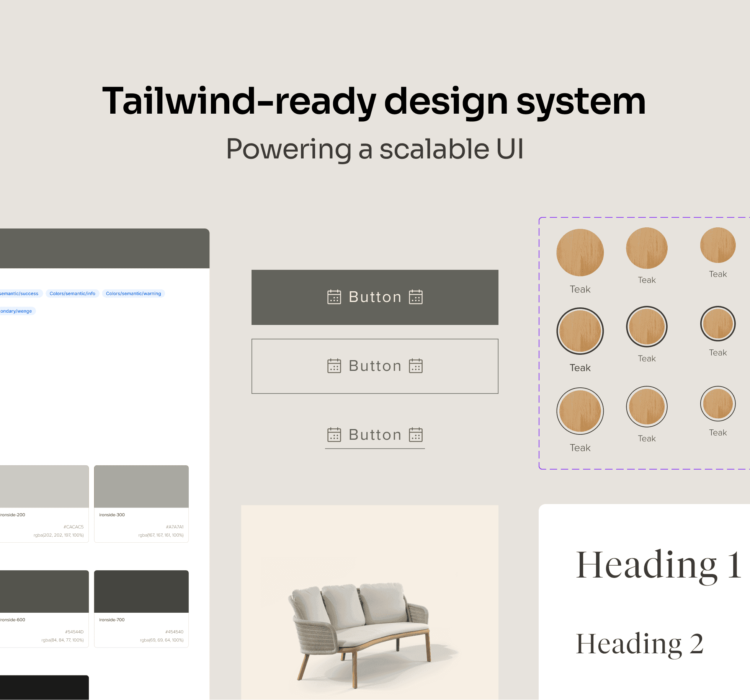The width and height of the screenshot is (750, 700).
Task: Select largest unselected Teak swatch, top row
Action: coord(580,253)
